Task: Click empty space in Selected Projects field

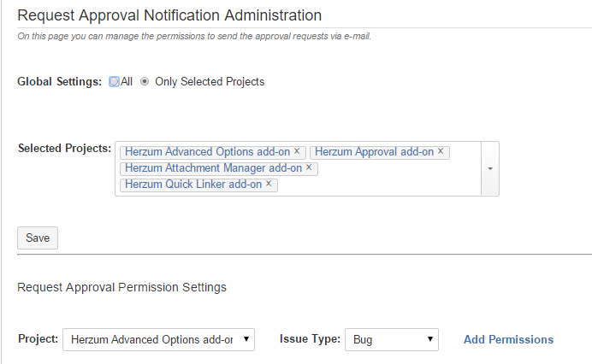Action: [385, 184]
